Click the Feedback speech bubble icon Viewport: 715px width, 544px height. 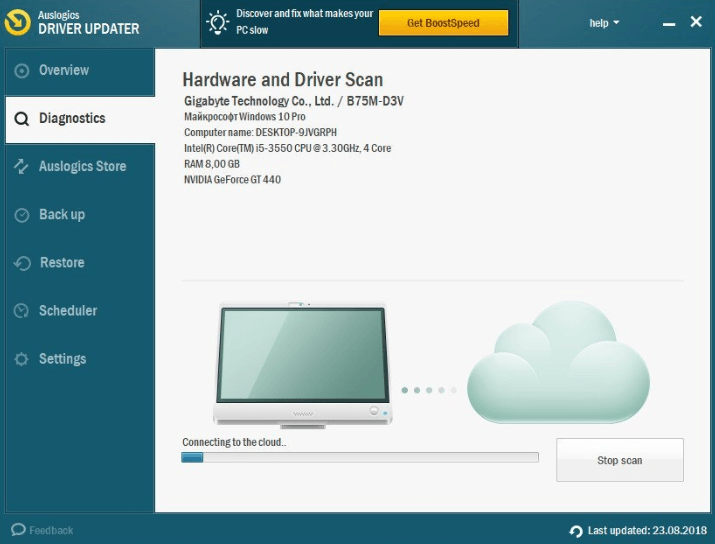18,529
